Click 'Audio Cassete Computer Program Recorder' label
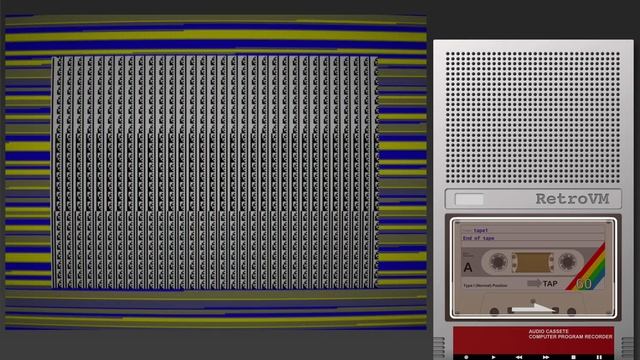 [570, 334]
